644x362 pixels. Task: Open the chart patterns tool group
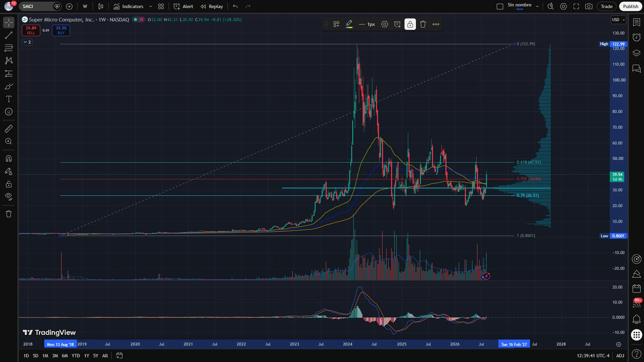click(x=9, y=61)
